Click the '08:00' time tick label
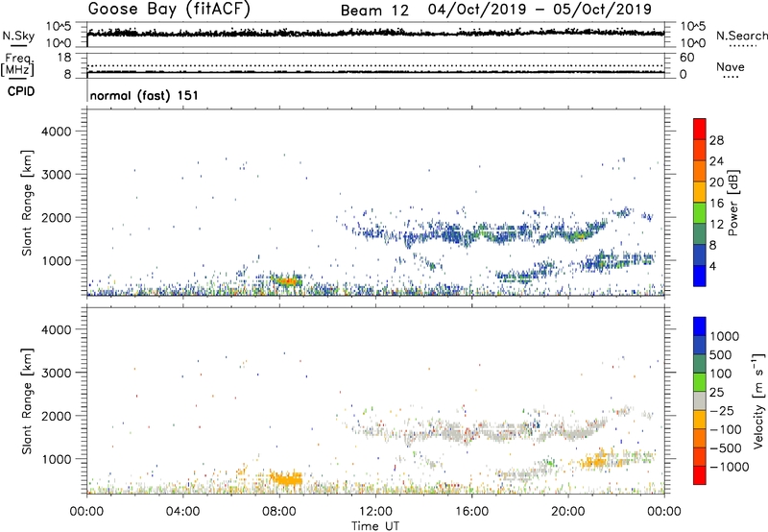Screen dimensions: 768x532 (x=279, y=512)
